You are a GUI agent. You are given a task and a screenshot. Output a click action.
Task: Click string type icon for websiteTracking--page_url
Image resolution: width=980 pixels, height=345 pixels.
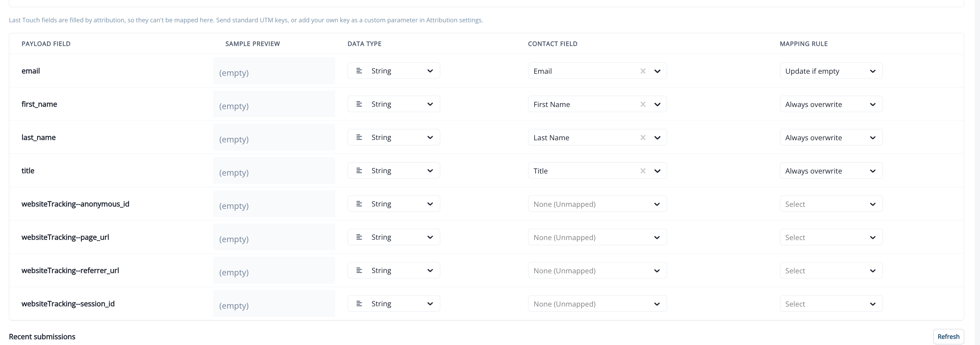(359, 237)
